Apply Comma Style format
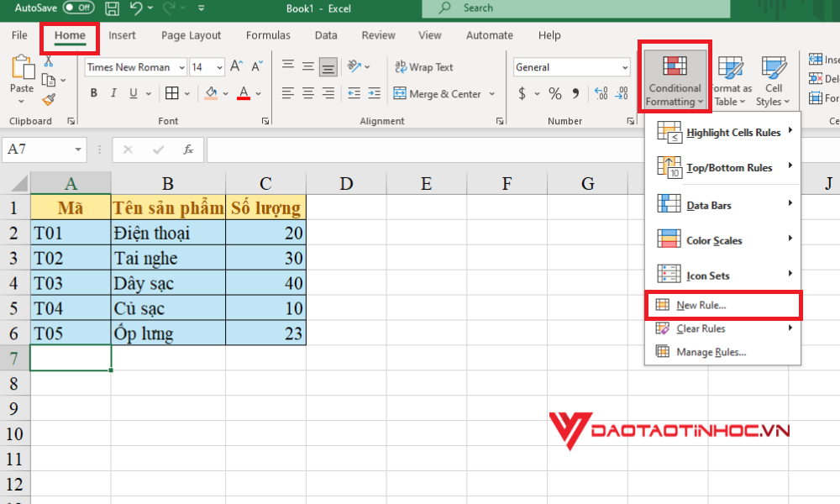 pyautogui.click(x=575, y=94)
